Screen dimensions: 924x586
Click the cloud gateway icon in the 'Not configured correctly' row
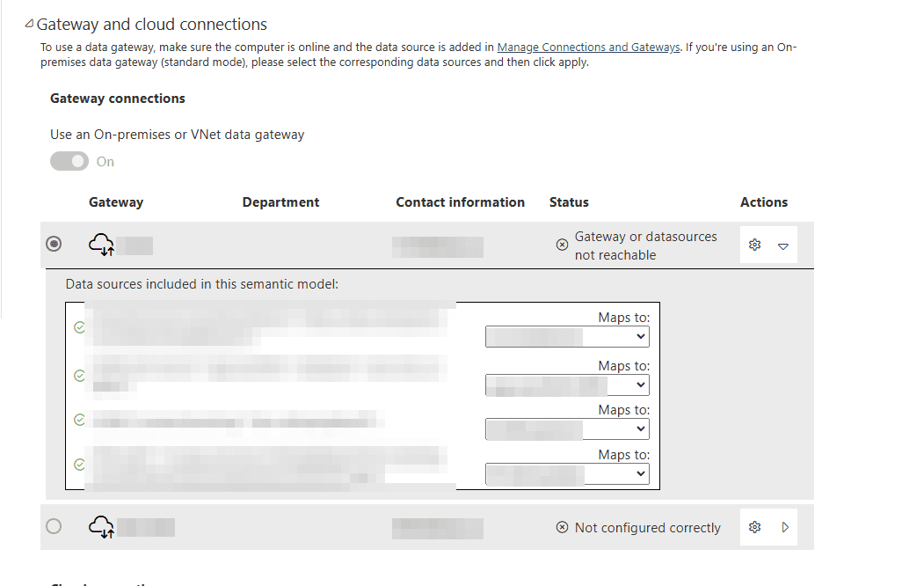101,526
